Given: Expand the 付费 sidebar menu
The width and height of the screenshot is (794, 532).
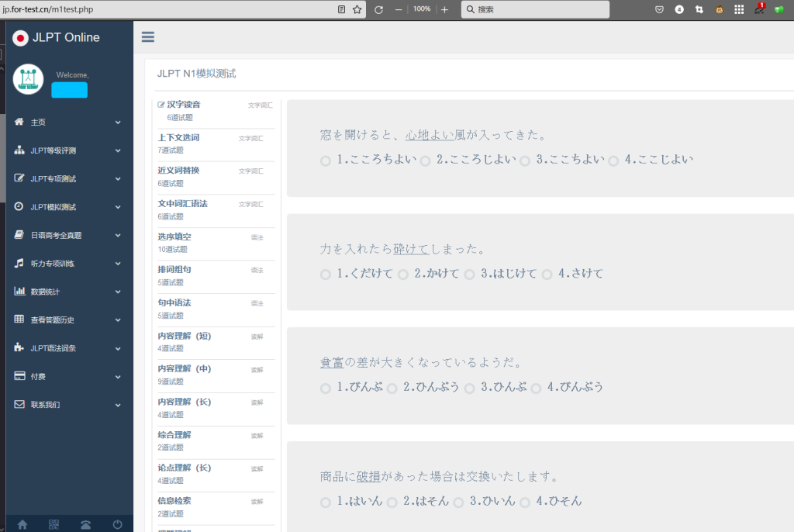Looking at the screenshot, I should pyautogui.click(x=67, y=376).
